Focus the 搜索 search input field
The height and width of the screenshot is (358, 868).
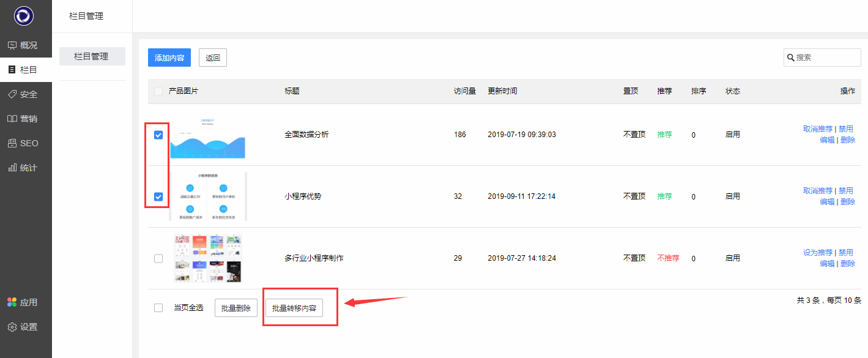tap(826, 58)
